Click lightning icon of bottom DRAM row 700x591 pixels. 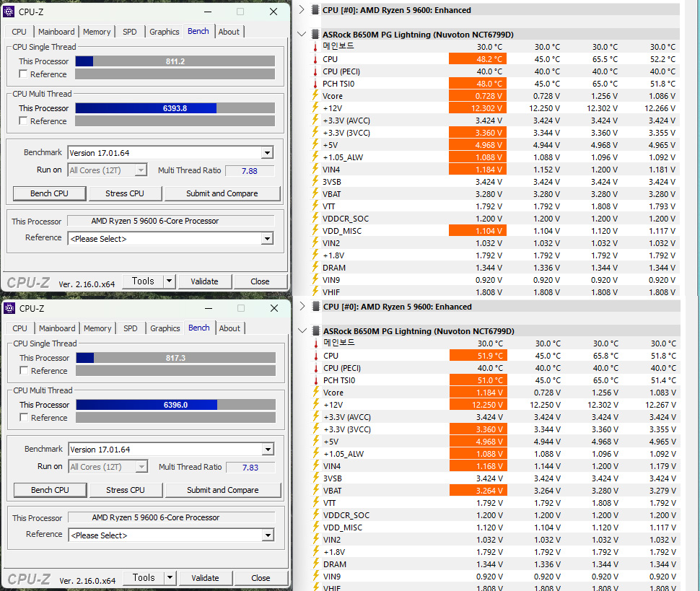316,564
